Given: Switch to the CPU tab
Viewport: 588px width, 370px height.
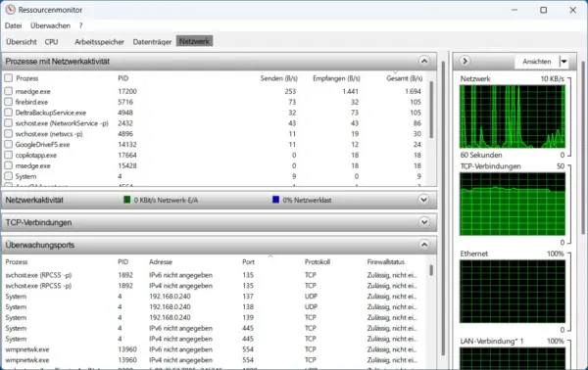Looking at the screenshot, I should (x=51, y=41).
